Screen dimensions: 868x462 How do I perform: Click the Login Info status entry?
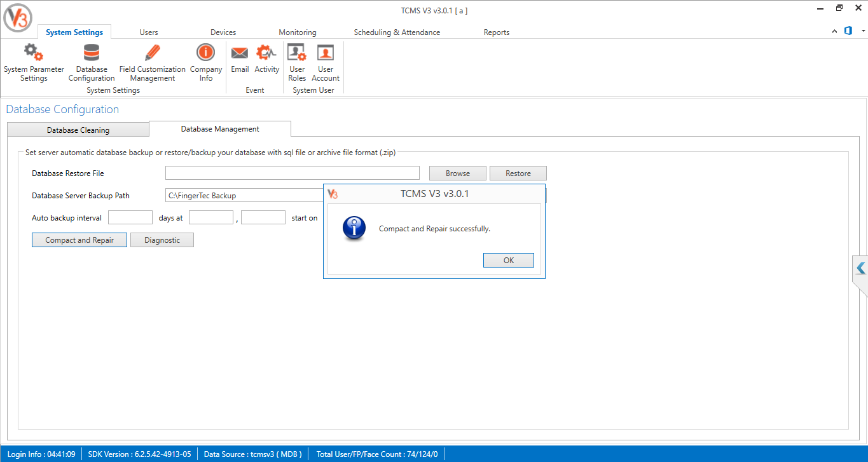[x=41, y=454]
